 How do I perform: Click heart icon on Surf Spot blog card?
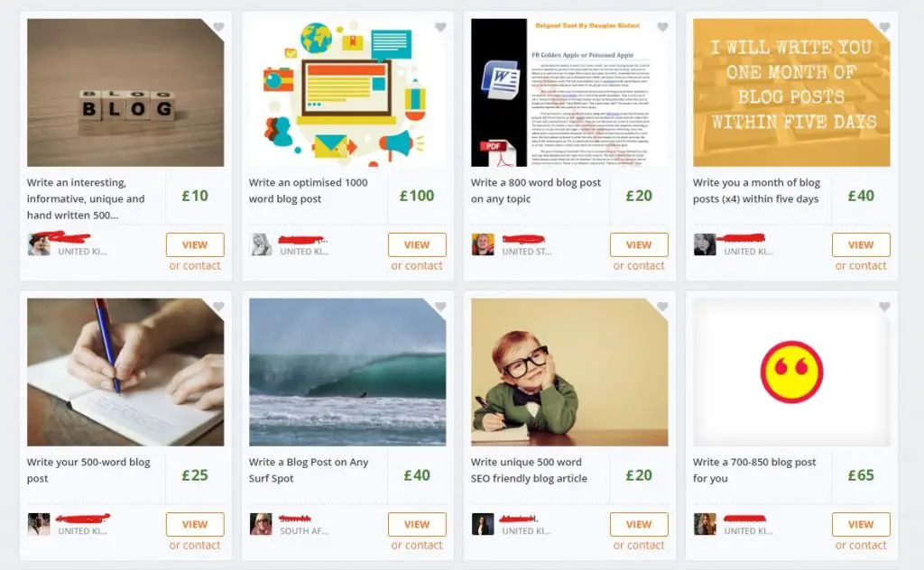click(440, 307)
